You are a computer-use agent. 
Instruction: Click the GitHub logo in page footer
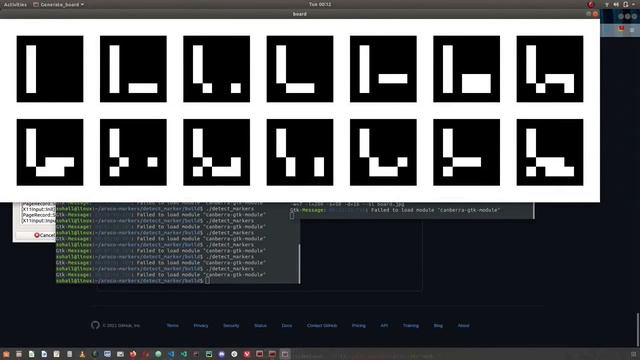point(95,325)
